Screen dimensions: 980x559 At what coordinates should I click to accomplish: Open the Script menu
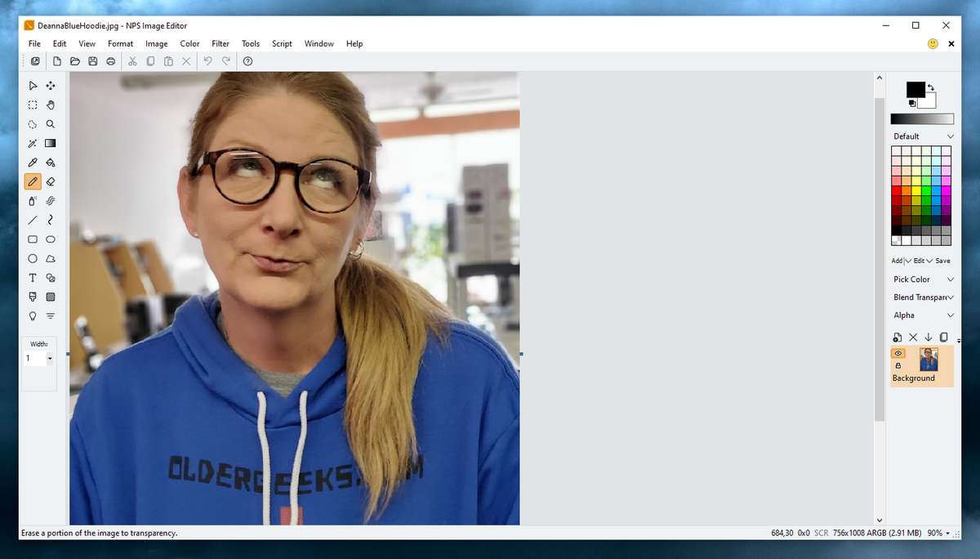tap(282, 44)
